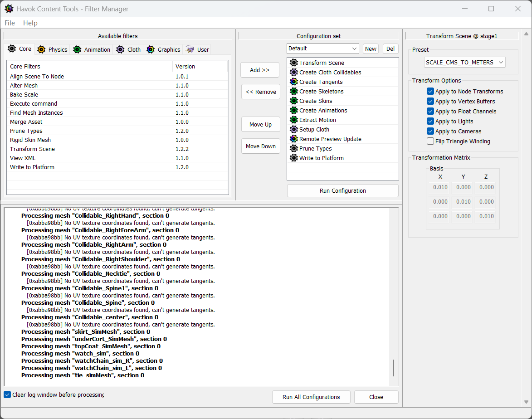Toggle Clear log window before processing

7,395
